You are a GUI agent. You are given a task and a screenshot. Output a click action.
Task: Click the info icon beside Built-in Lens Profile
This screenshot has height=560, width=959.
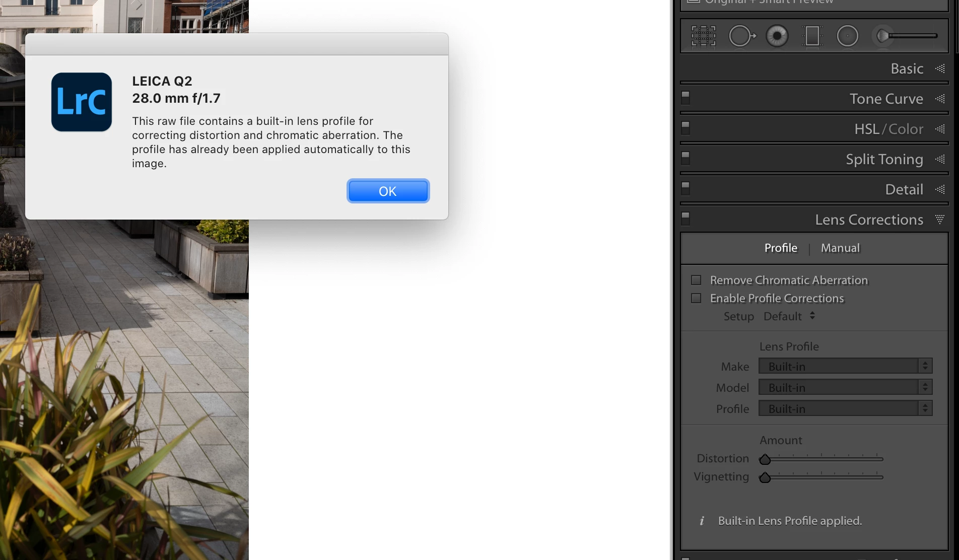(702, 521)
